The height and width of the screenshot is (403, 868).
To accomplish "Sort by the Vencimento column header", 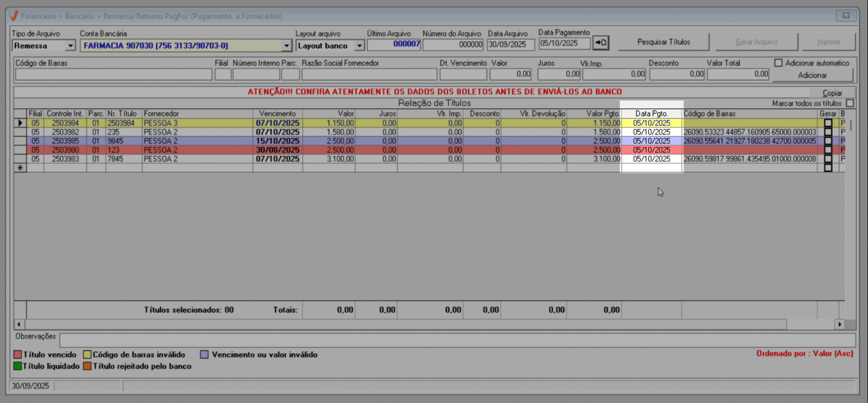I will point(277,114).
